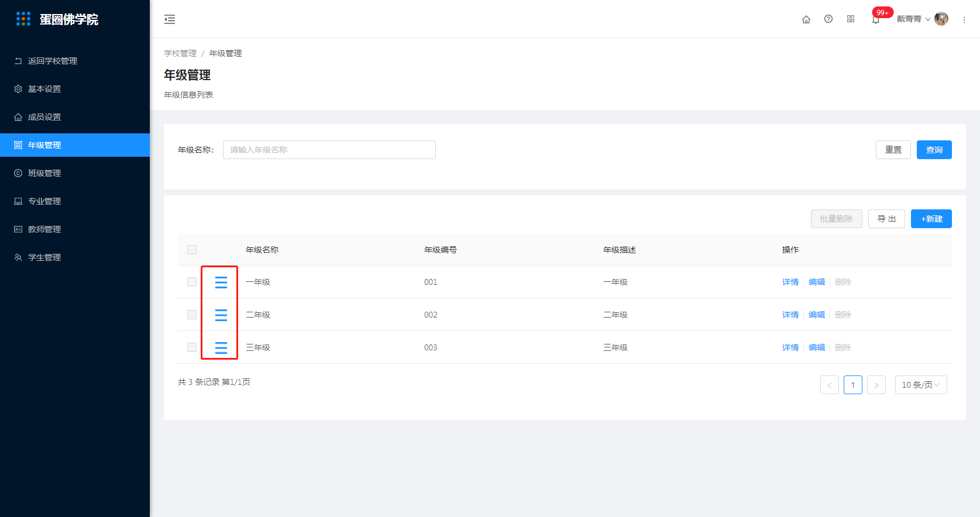Click the drag handle for 一年级 row
Image resolution: width=980 pixels, height=517 pixels.
click(x=221, y=282)
